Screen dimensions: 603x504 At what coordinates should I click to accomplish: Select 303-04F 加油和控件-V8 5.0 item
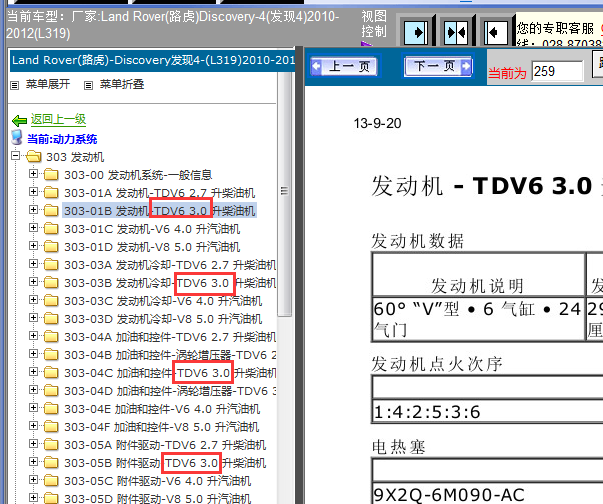[x=162, y=427]
